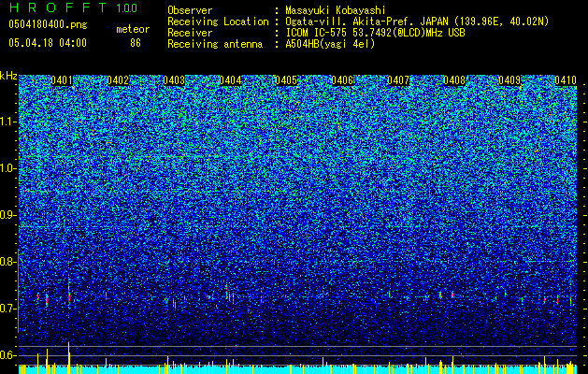Select the 0408 time marker

point(454,80)
